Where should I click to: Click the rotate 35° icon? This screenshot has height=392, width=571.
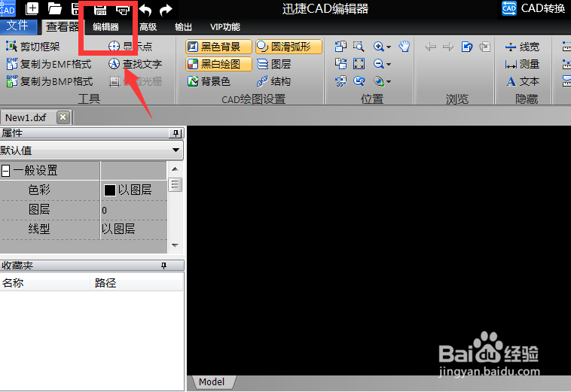340,81
